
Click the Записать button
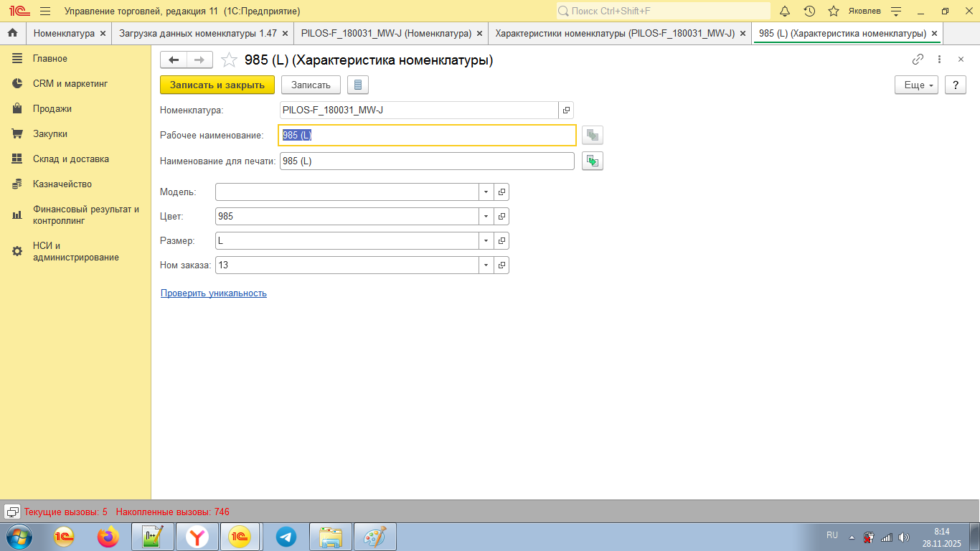coord(311,85)
